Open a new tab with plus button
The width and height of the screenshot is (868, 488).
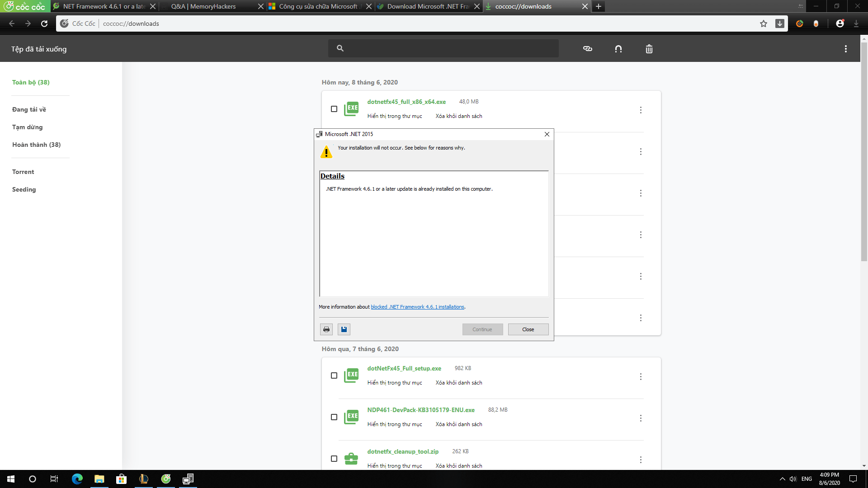pyautogui.click(x=599, y=6)
